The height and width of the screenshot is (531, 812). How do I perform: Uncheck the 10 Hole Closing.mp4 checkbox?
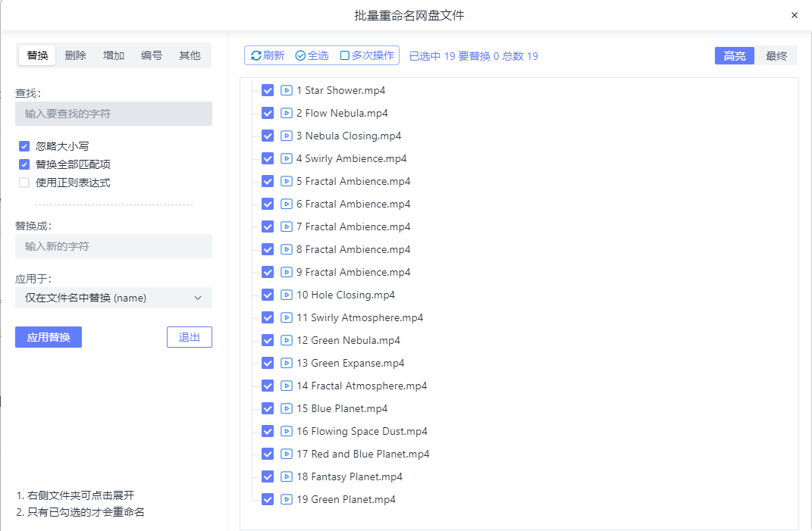pos(268,295)
